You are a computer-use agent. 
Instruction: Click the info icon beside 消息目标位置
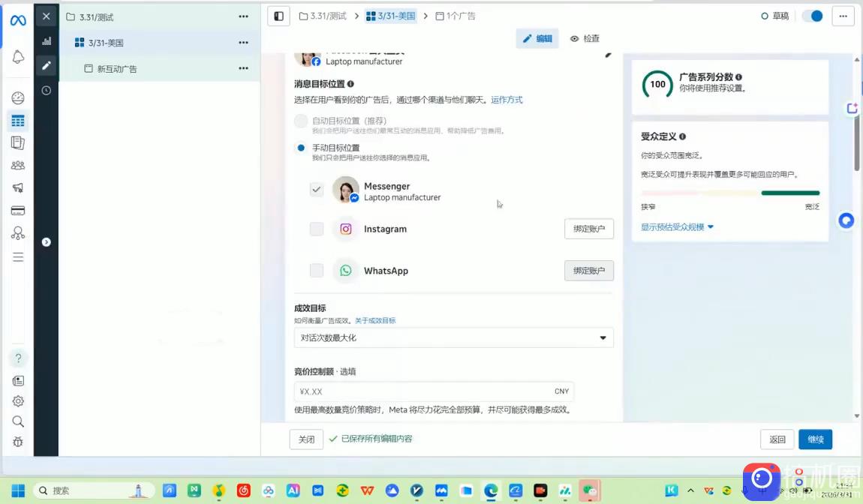click(x=350, y=84)
